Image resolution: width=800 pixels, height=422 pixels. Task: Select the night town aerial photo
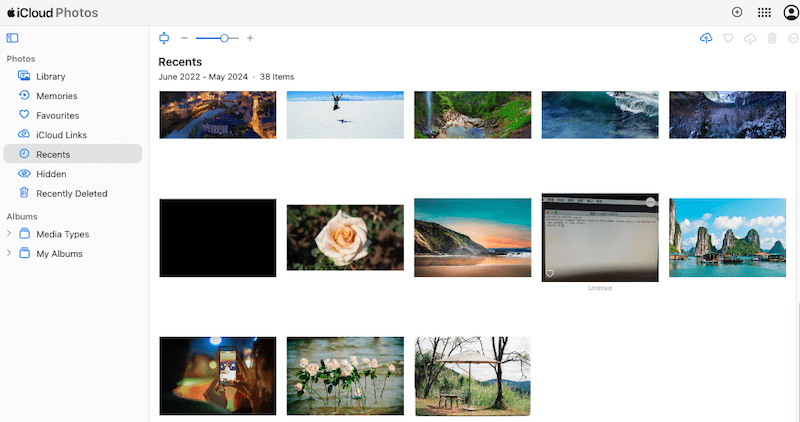[218, 115]
